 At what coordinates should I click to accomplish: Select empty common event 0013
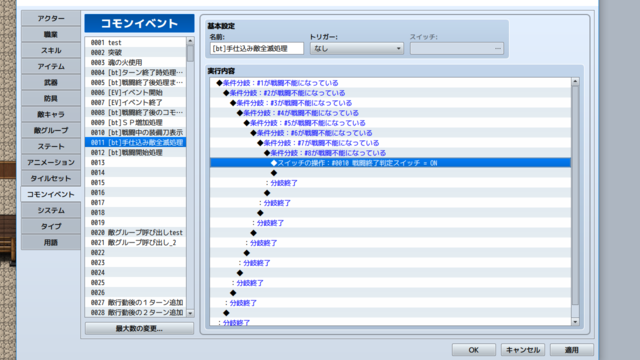136,162
